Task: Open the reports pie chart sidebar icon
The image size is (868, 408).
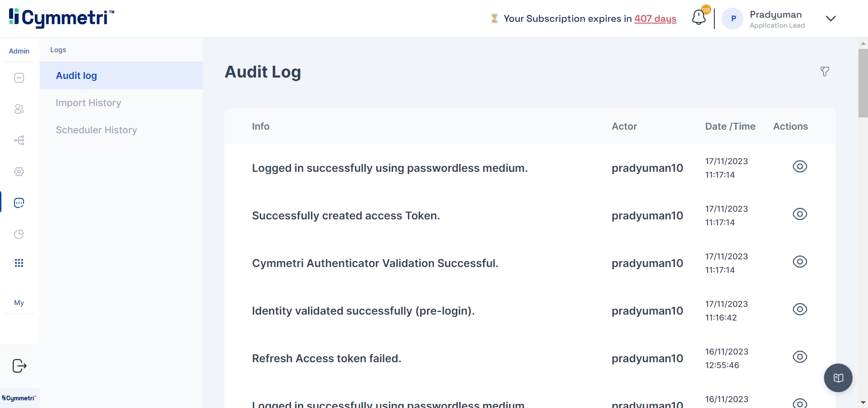Action: click(19, 234)
